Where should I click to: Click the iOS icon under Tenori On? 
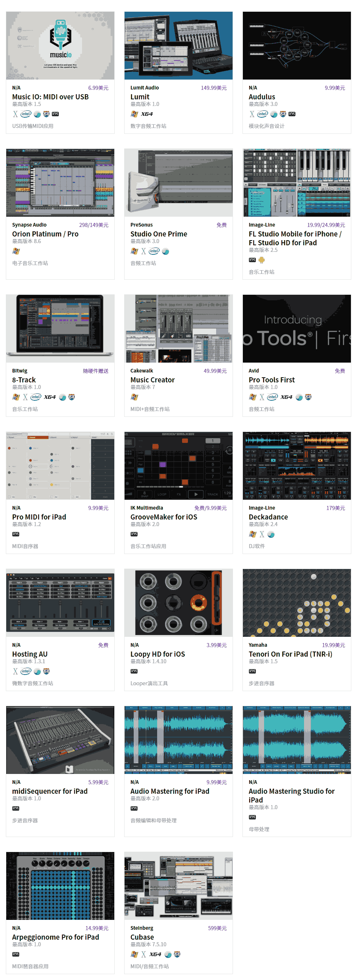pos(252,671)
